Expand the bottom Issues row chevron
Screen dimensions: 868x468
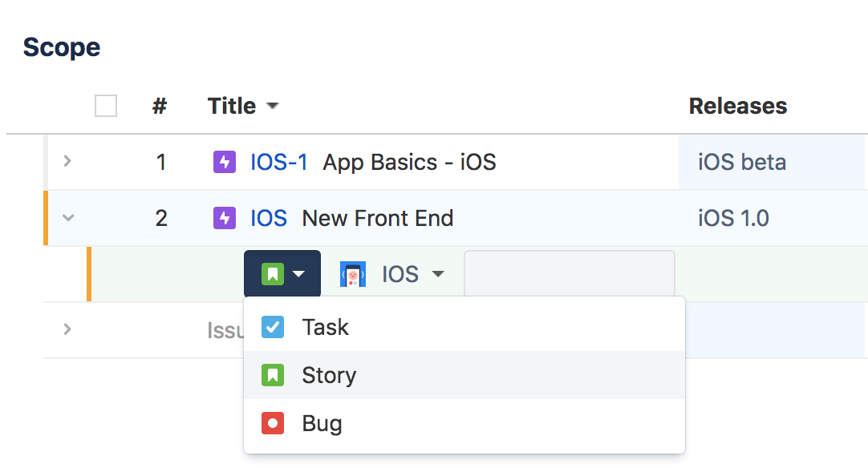pyautogui.click(x=67, y=329)
